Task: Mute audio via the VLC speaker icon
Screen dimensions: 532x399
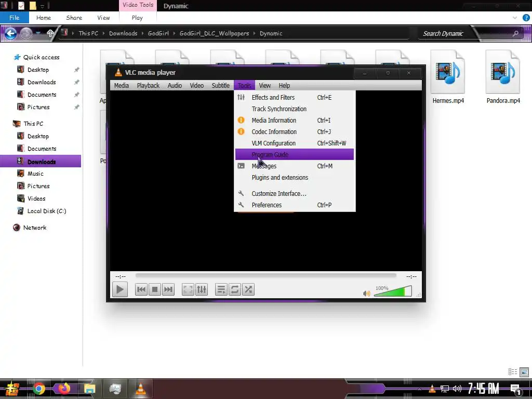Action: click(x=366, y=293)
